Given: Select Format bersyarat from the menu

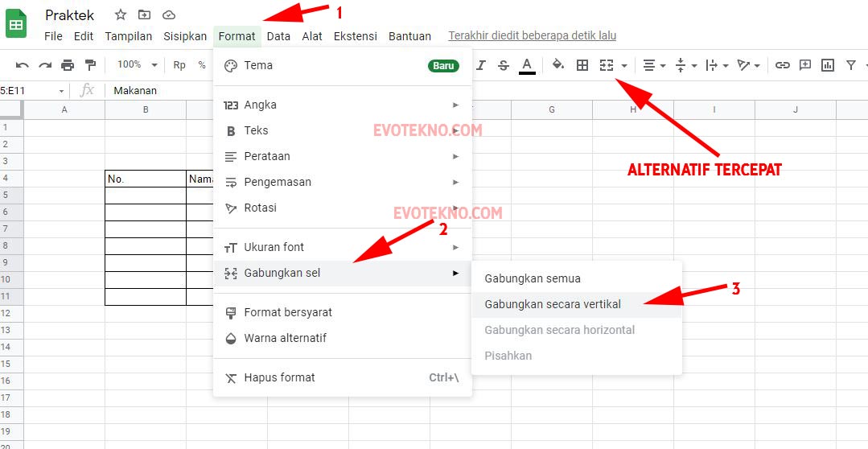Looking at the screenshot, I should pos(288,312).
